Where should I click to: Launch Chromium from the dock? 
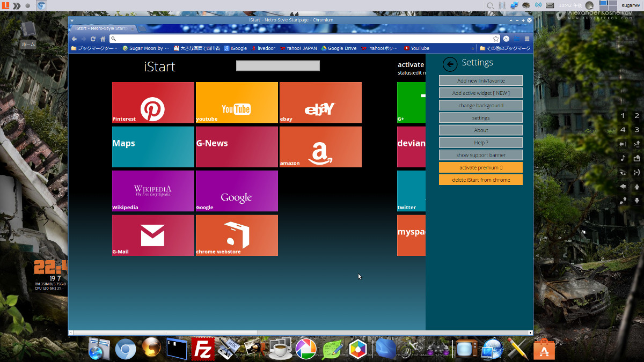pos(126,349)
